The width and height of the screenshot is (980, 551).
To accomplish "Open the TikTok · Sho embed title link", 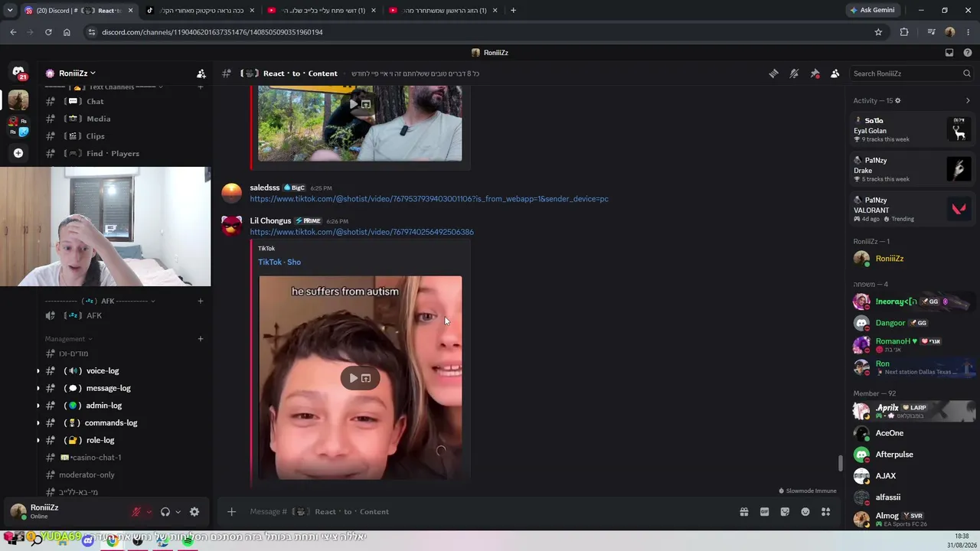I will pos(279,262).
